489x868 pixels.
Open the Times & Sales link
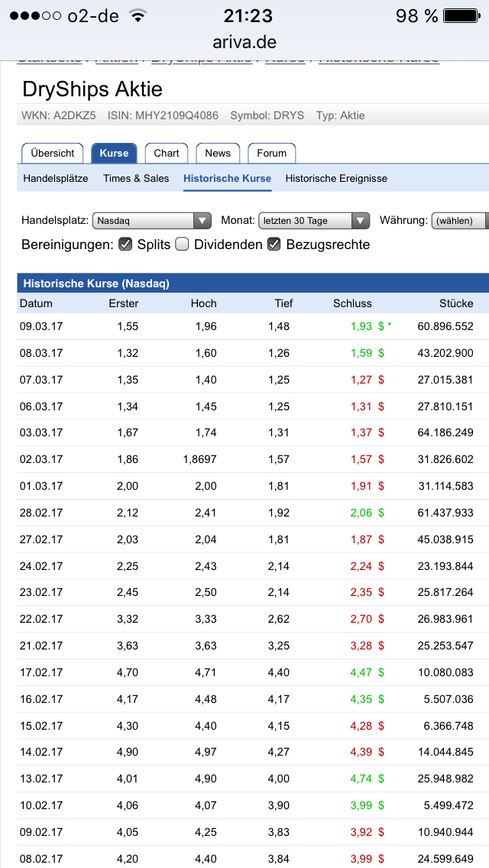tap(136, 178)
